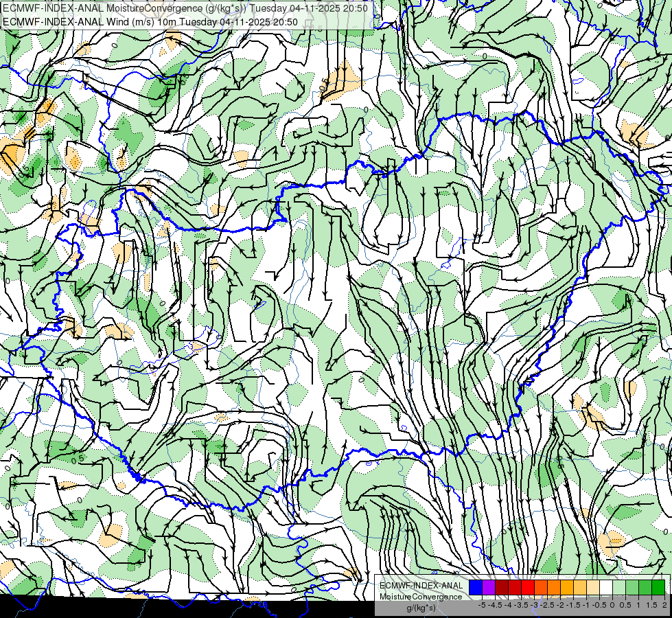Click the '-5' legend tick label
Screen dimensions: 672x618
[x=482, y=605]
